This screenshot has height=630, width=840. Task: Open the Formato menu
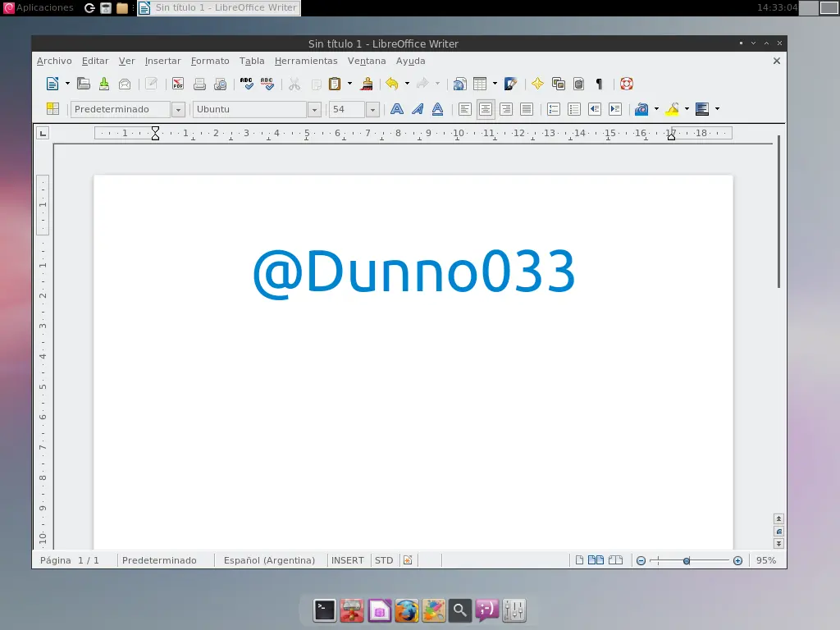pos(210,61)
